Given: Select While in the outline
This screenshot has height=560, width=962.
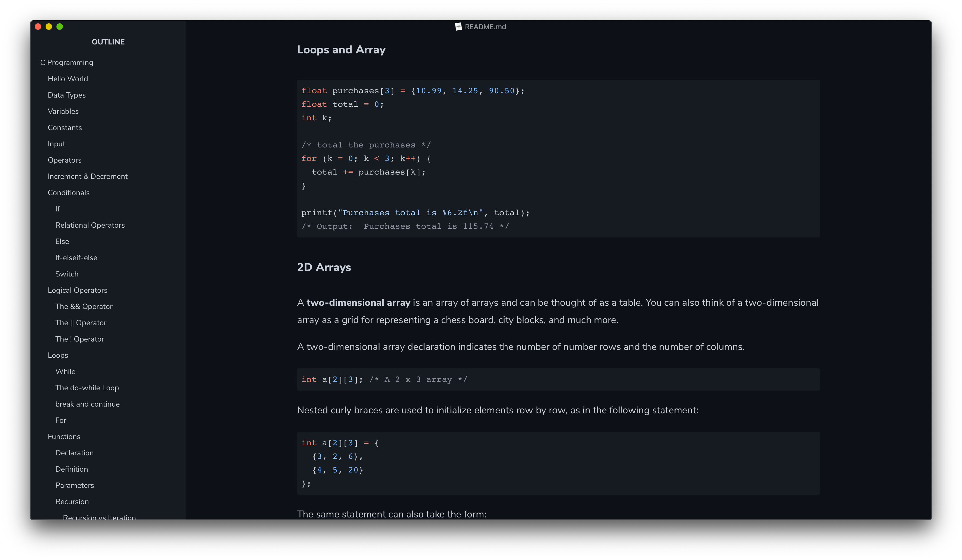Looking at the screenshot, I should point(65,372).
